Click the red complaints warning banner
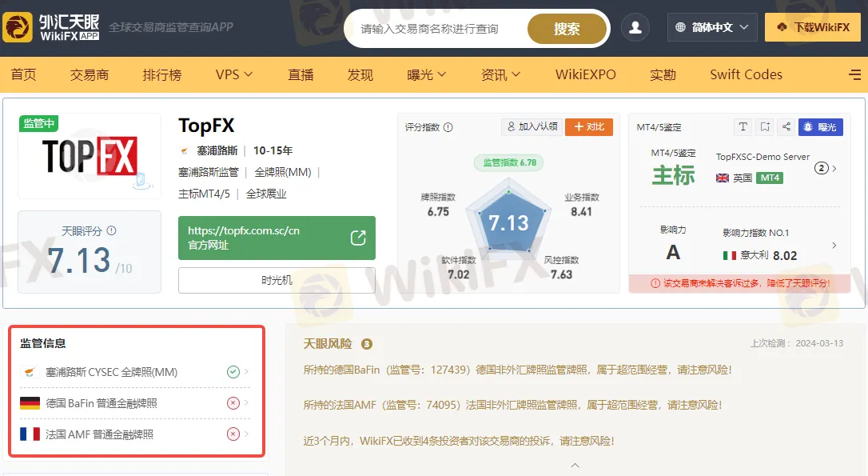This screenshot has width=868, height=476. coord(739,283)
